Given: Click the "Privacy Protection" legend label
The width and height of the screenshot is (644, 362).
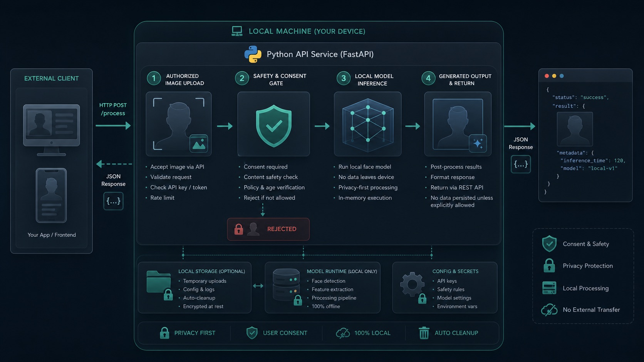Looking at the screenshot, I should [x=587, y=266].
